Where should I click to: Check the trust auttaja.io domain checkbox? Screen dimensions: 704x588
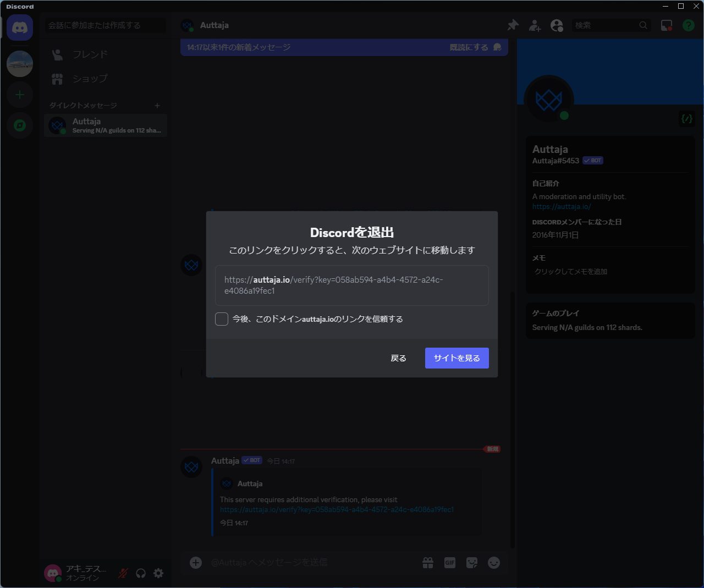pos(222,318)
